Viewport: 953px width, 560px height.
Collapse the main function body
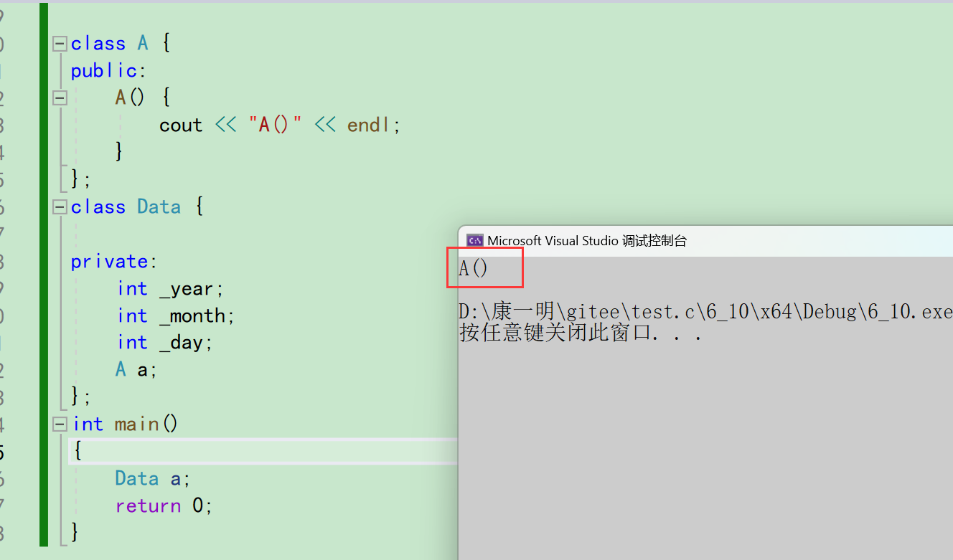point(60,424)
